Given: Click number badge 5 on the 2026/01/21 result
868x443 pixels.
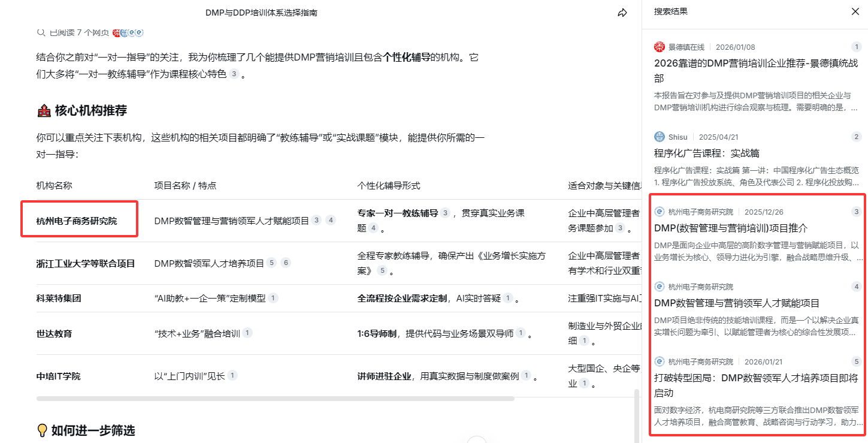Looking at the screenshot, I should [856, 361].
